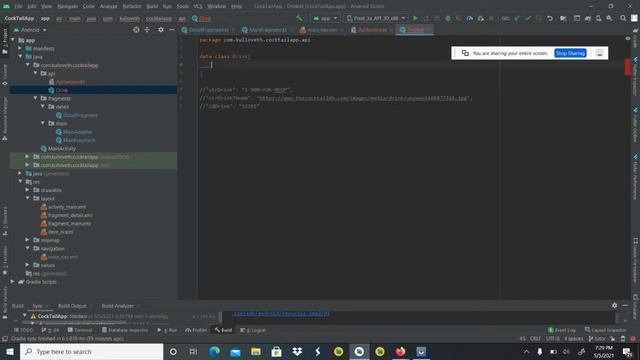Open the profiler from the top toolbar
The width and height of the screenshot is (640, 360).
pyautogui.click(x=470, y=18)
